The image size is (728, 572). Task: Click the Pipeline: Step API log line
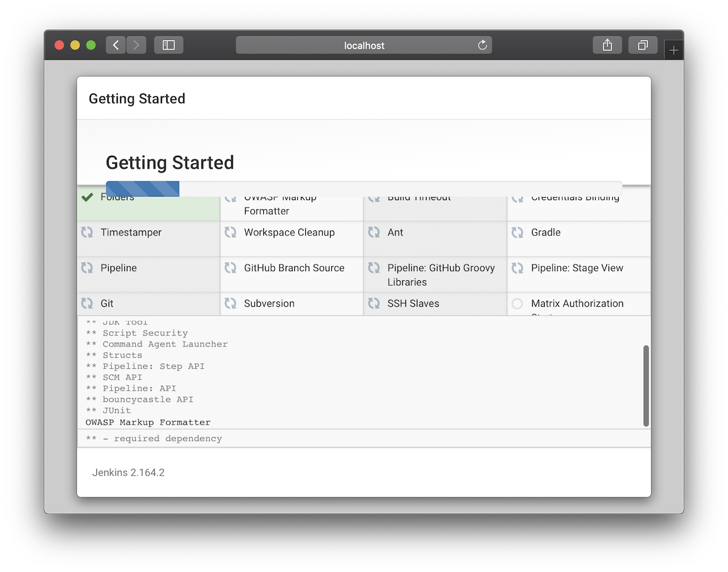(145, 366)
